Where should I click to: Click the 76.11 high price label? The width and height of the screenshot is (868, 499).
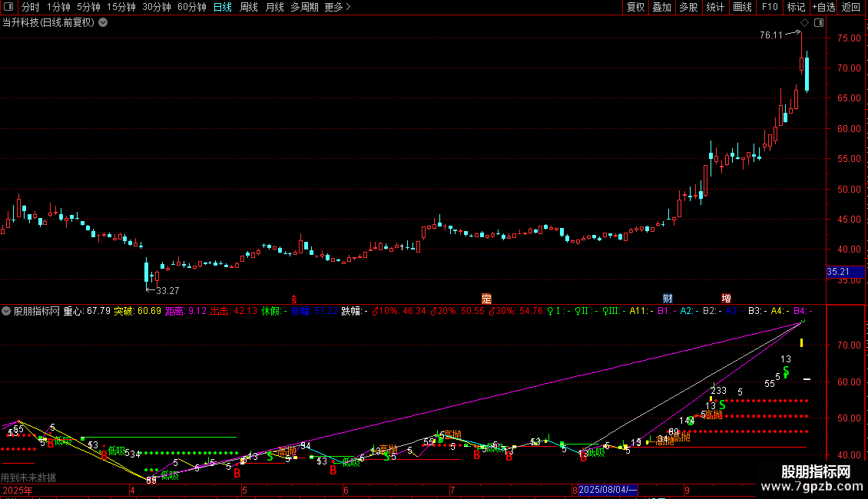pos(771,35)
